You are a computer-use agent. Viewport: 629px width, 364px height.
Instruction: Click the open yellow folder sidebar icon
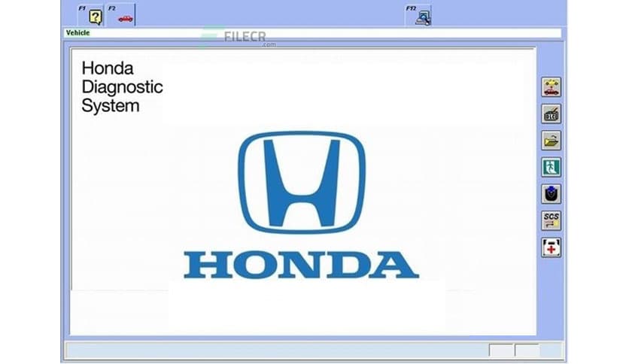pos(552,141)
